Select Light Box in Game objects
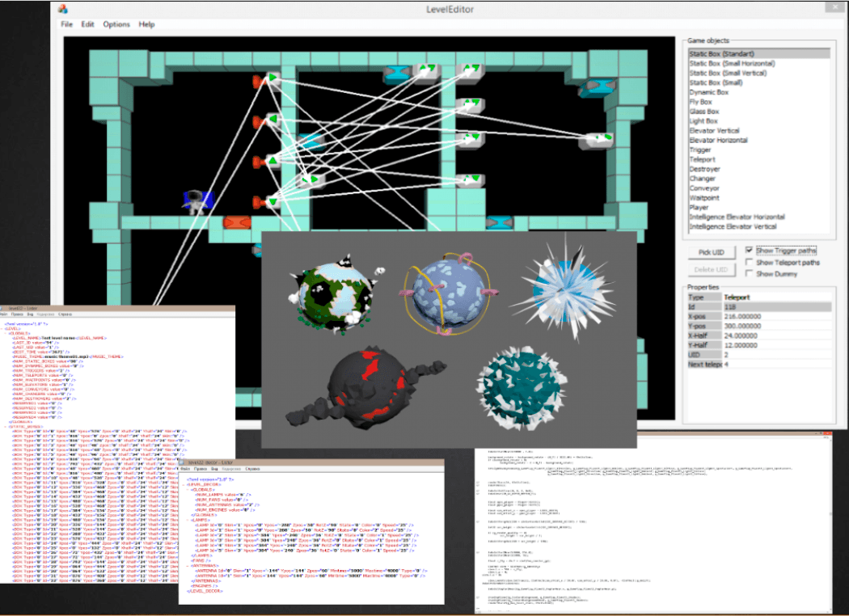The width and height of the screenshot is (849, 616). pos(759,121)
